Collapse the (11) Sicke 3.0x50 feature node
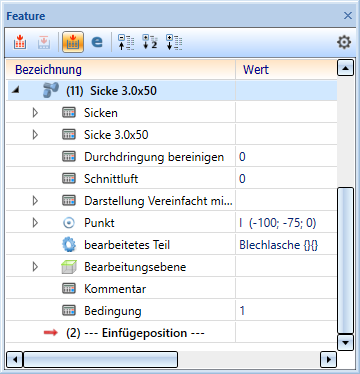Viewport: 360px width, 374px height. pos(15,90)
